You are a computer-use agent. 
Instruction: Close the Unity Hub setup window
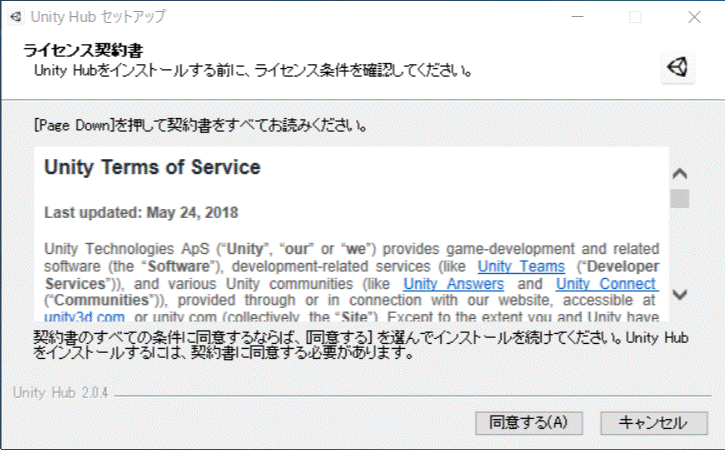pyautogui.click(x=694, y=17)
